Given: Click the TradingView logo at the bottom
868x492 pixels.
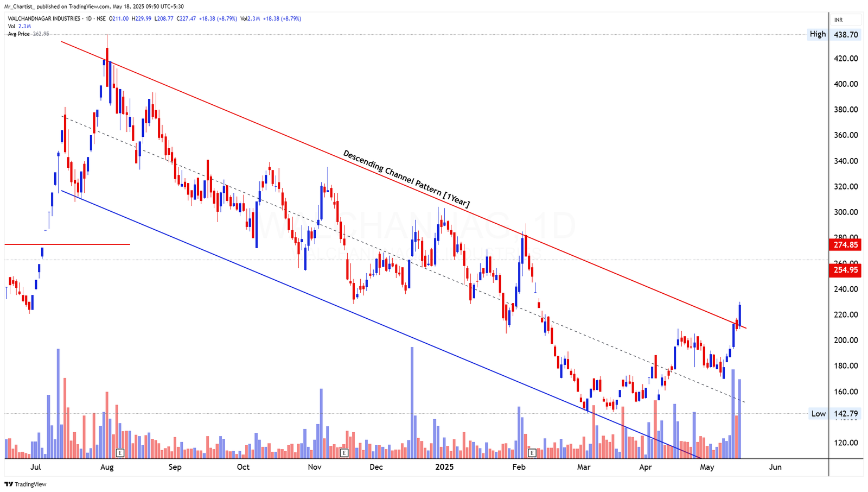Looking at the screenshot, I should [25, 484].
